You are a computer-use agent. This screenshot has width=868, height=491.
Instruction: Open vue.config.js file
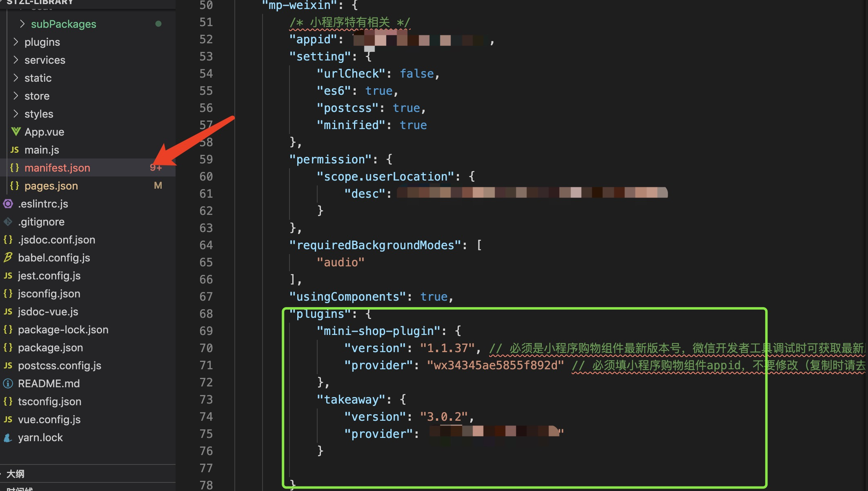point(49,420)
